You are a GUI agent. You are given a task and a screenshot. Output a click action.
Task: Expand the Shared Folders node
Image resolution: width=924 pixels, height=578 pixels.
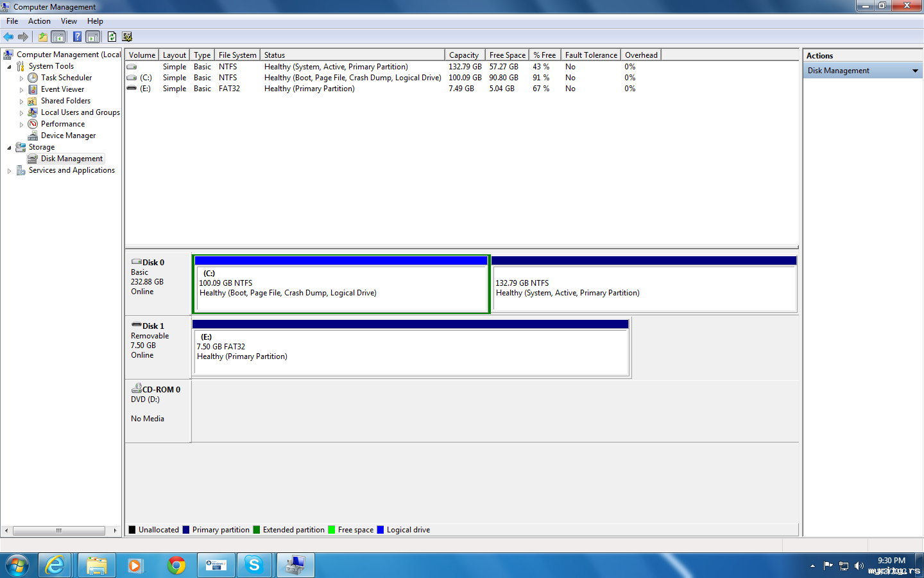(21, 101)
